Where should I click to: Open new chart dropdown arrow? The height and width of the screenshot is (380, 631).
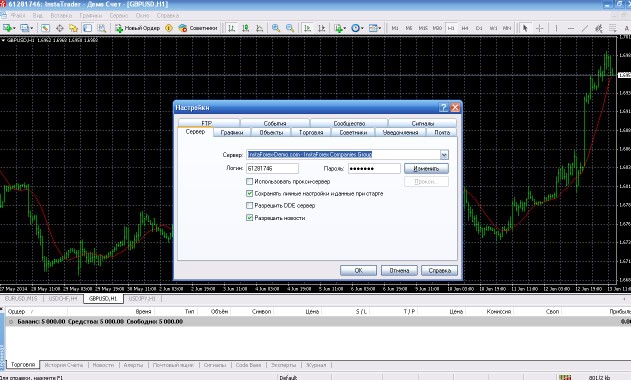pyautogui.click(x=14, y=28)
